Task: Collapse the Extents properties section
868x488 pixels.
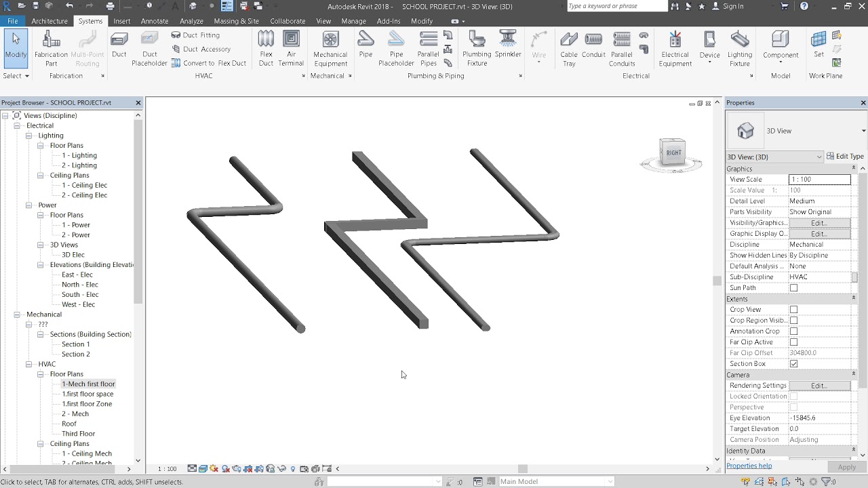Action: (x=853, y=298)
